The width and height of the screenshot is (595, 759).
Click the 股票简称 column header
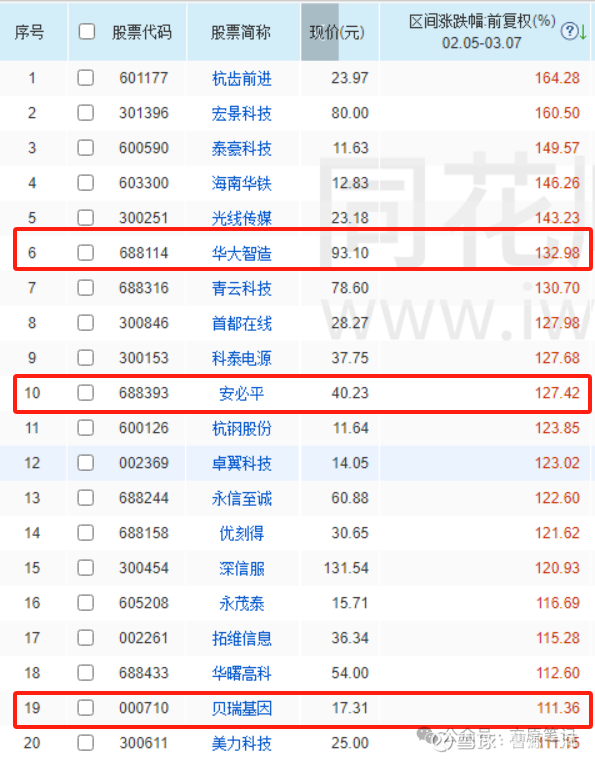click(x=241, y=32)
